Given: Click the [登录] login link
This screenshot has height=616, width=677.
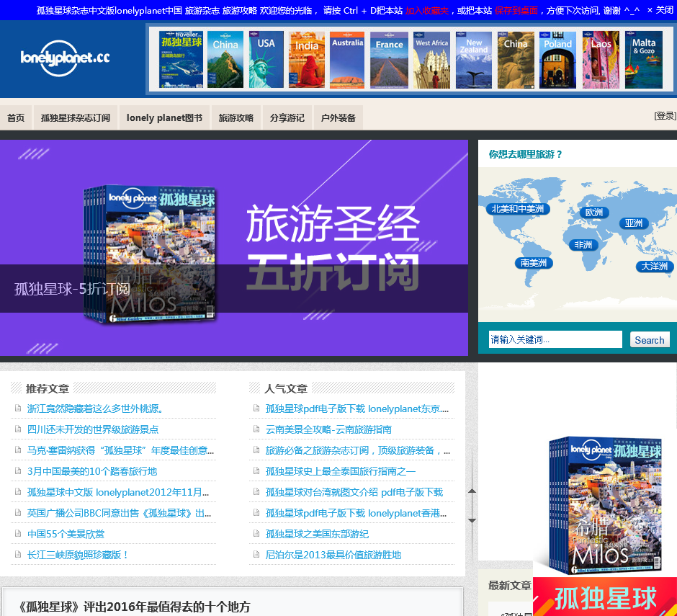Looking at the screenshot, I should pos(665,115).
